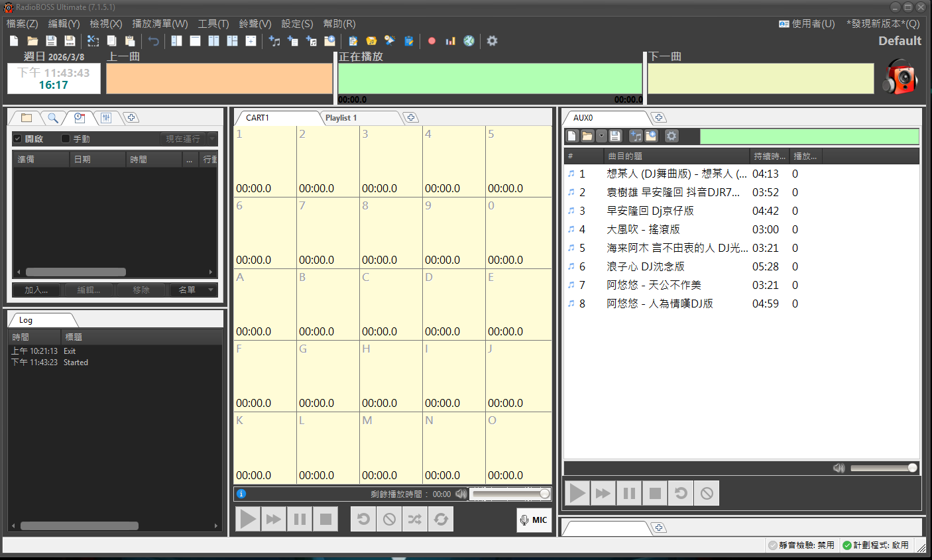The height and width of the screenshot is (560, 932).
Task: Expand the 名單 dropdown in scheduler
Action: click(x=194, y=290)
